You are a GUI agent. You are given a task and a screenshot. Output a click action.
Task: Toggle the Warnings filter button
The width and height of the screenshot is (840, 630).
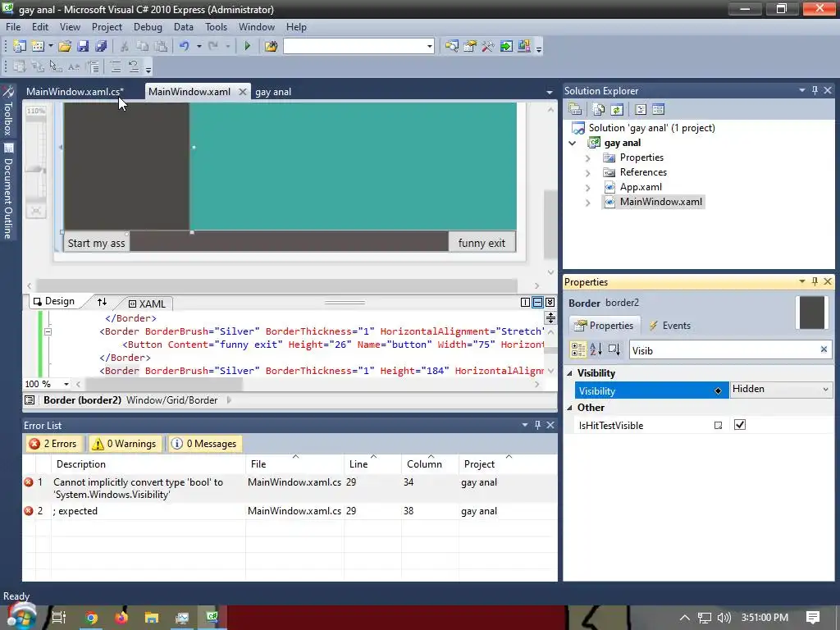125,444
